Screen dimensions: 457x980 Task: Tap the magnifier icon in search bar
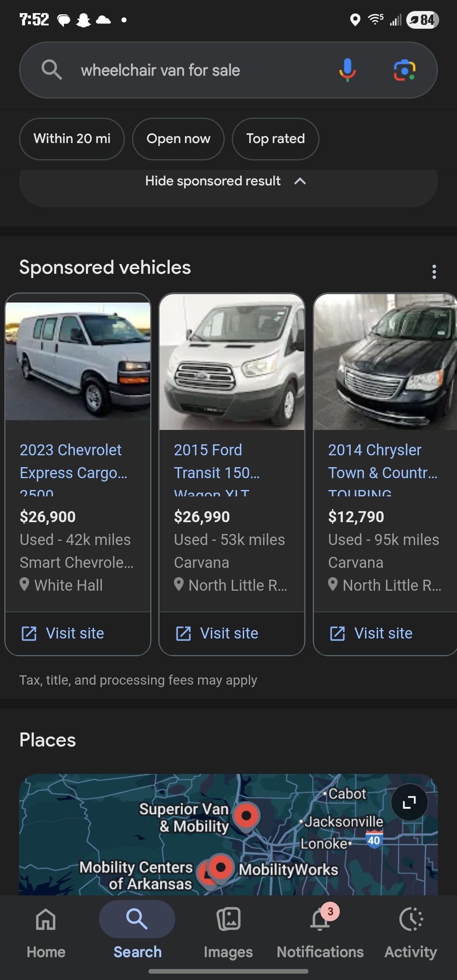pyautogui.click(x=52, y=70)
